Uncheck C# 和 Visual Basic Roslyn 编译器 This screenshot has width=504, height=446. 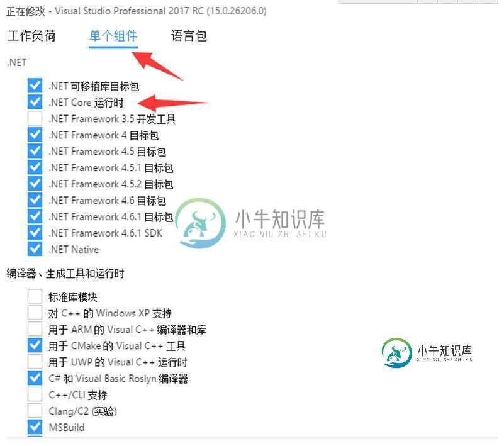(x=35, y=379)
